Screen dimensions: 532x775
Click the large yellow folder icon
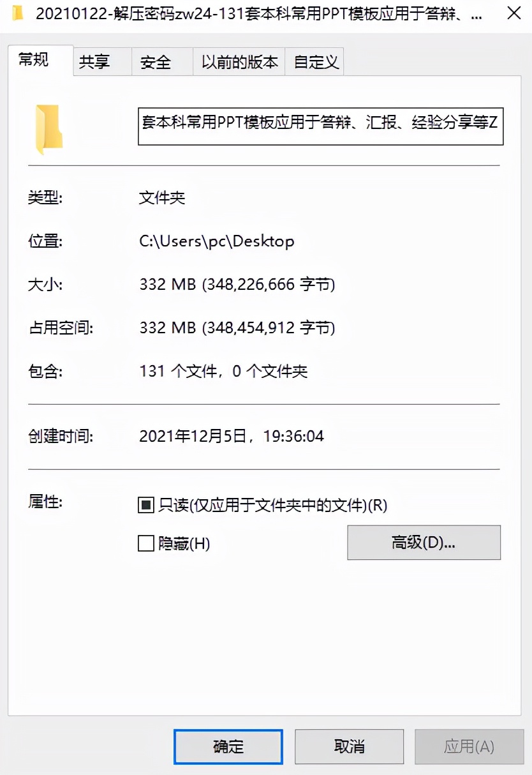click(x=49, y=130)
